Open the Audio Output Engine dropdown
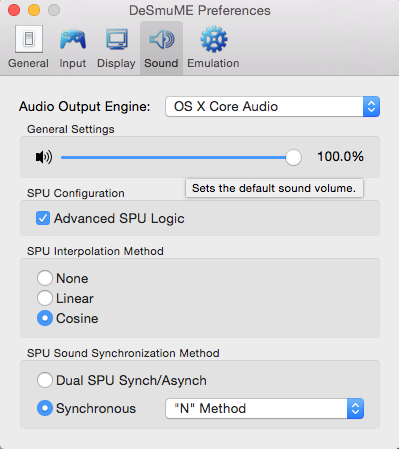Image resolution: width=399 pixels, height=449 pixels. pos(272,107)
